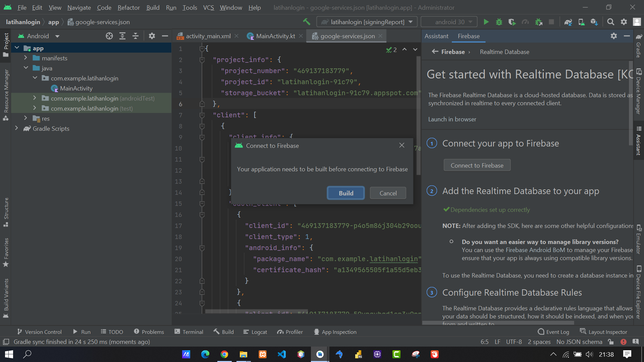Click the Make Project hammer icon
This screenshot has height=362, width=644.
pyautogui.click(x=306, y=22)
